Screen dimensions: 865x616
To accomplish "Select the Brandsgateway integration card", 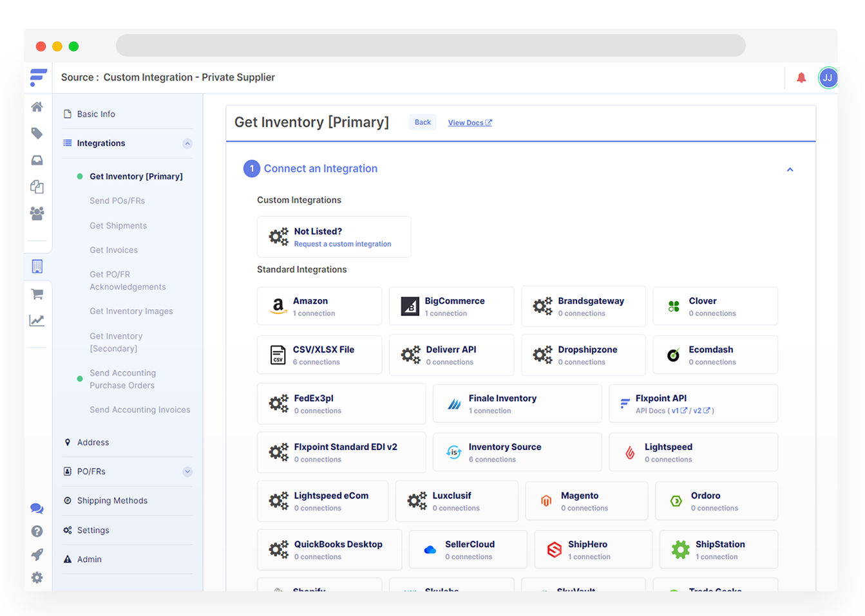I will 583,306.
